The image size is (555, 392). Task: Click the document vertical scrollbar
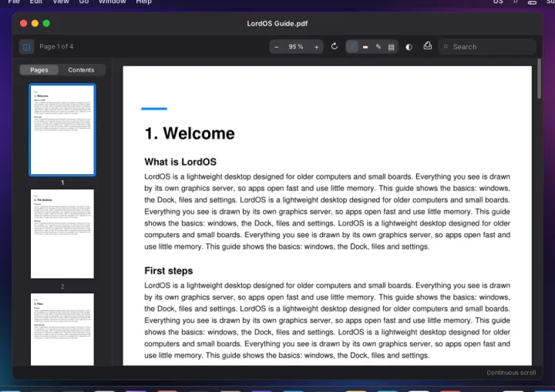539,79
